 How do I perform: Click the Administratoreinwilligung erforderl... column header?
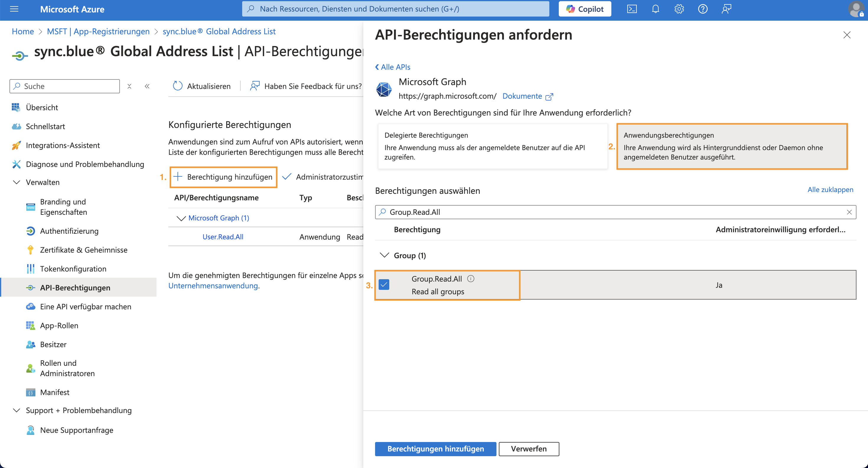pos(780,230)
